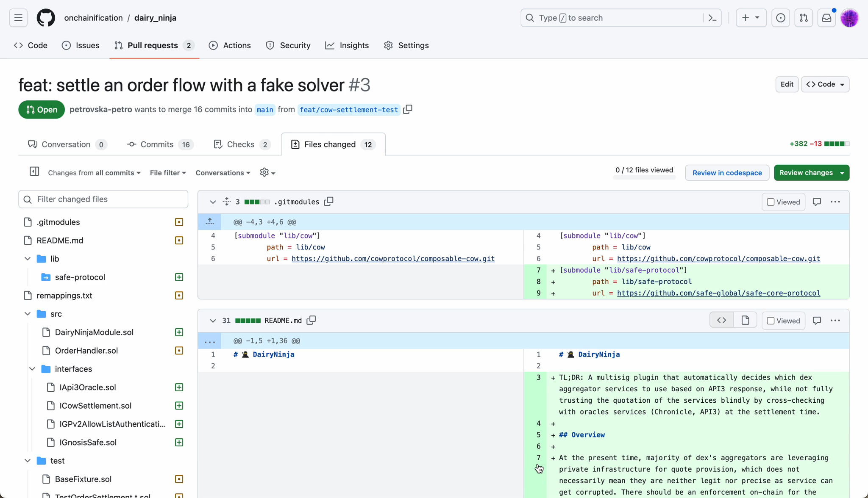Switch to the Checks tab

pyautogui.click(x=242, y=144)
